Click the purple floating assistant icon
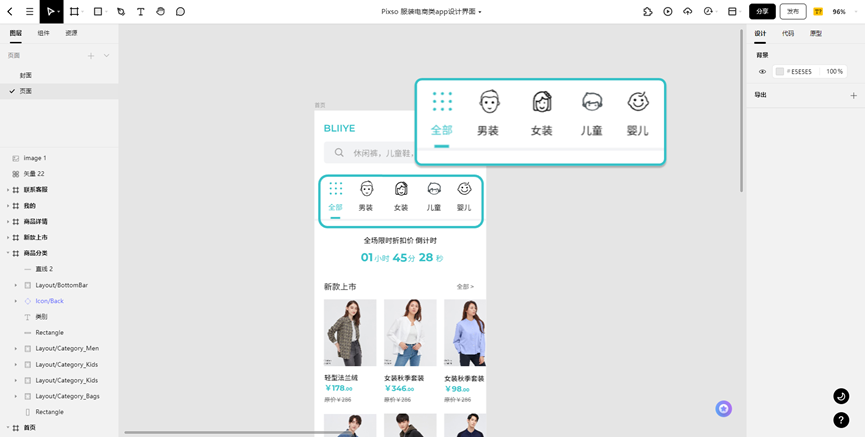865x437 pixels. (724, 409)
